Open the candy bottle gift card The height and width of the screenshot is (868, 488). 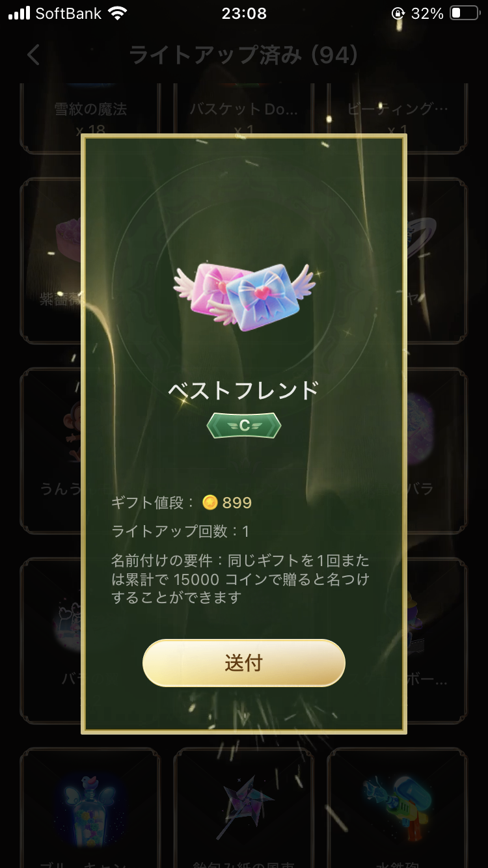coord(90,807)
